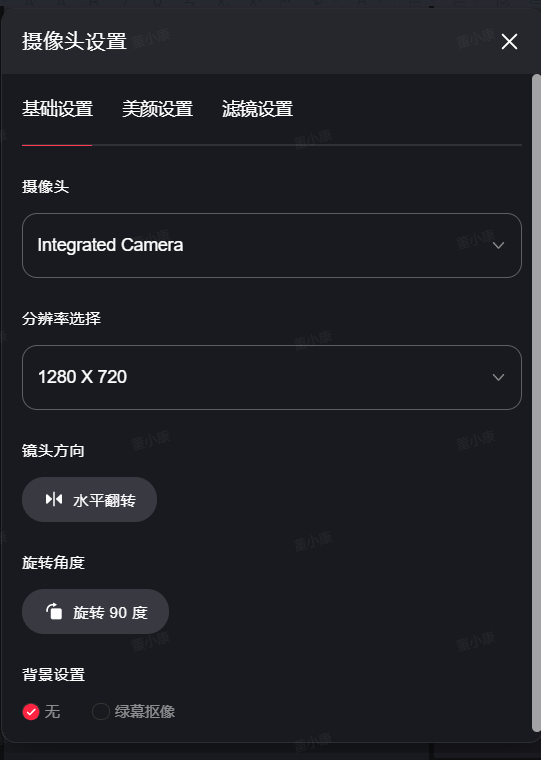This screenshot has width=541, height=760.
Task: Click the 摄像头 section label
Action: click(46, 187)
